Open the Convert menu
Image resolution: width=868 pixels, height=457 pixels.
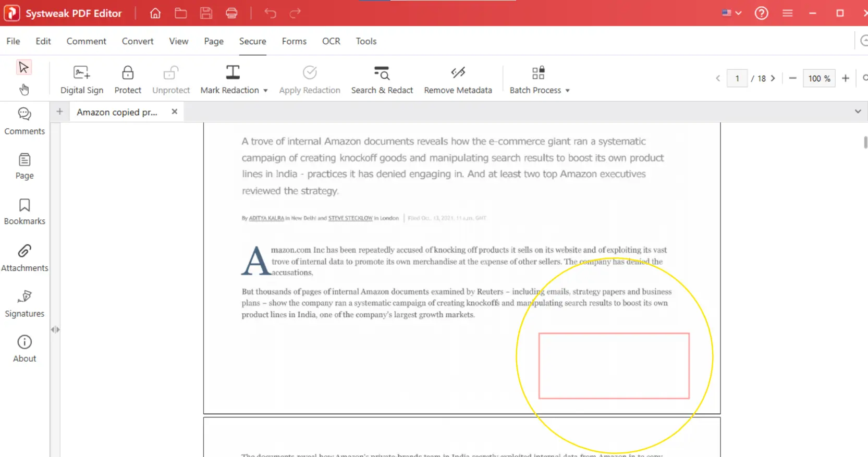point(138,41)
